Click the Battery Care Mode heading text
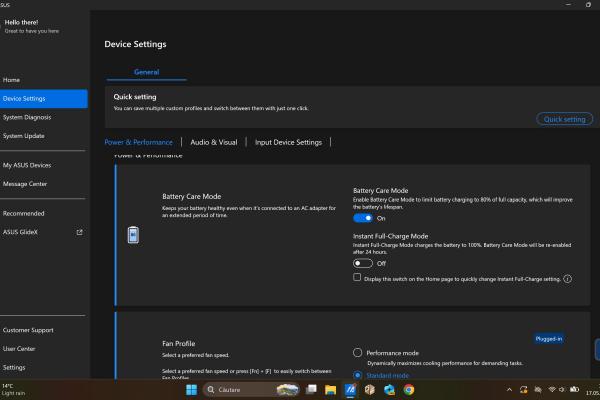This screenshot has width=600, height=400. (x=192, y=196)
